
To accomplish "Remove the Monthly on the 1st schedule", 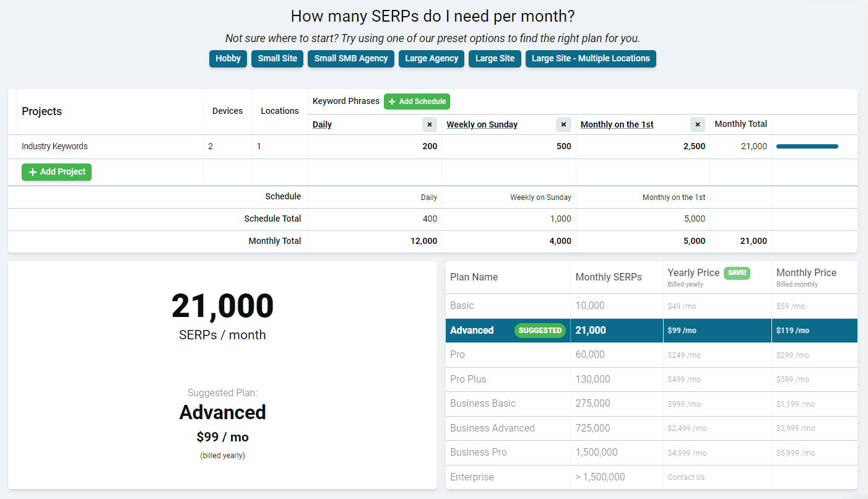I will [698, 124].
